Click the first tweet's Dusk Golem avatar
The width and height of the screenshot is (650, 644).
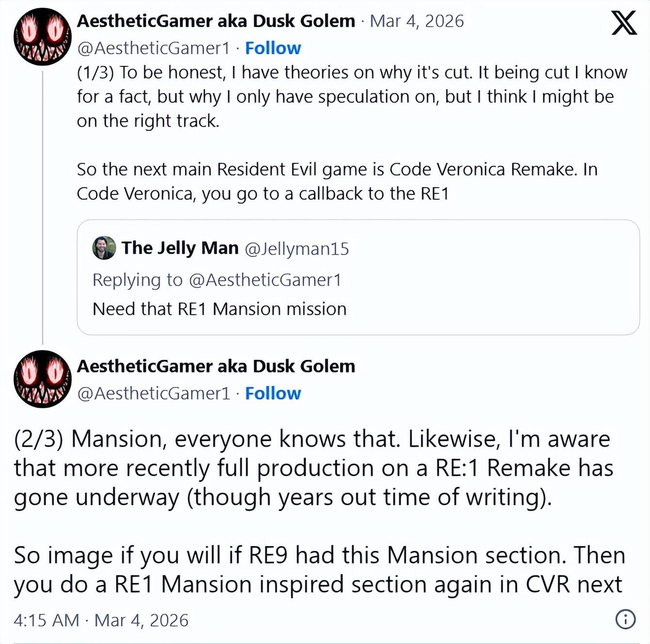(x=43, y=37)
